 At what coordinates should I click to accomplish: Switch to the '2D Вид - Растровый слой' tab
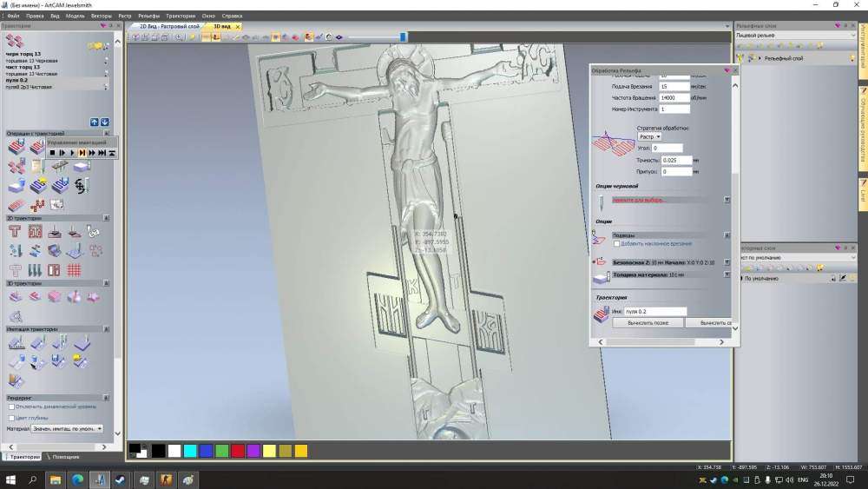tap(168, 27)
